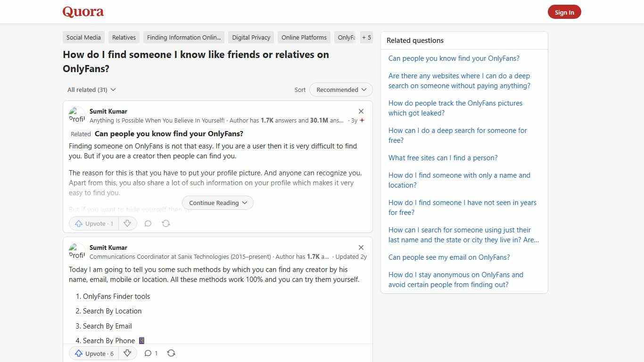Select the Digital Privacy topic tag

251,37
